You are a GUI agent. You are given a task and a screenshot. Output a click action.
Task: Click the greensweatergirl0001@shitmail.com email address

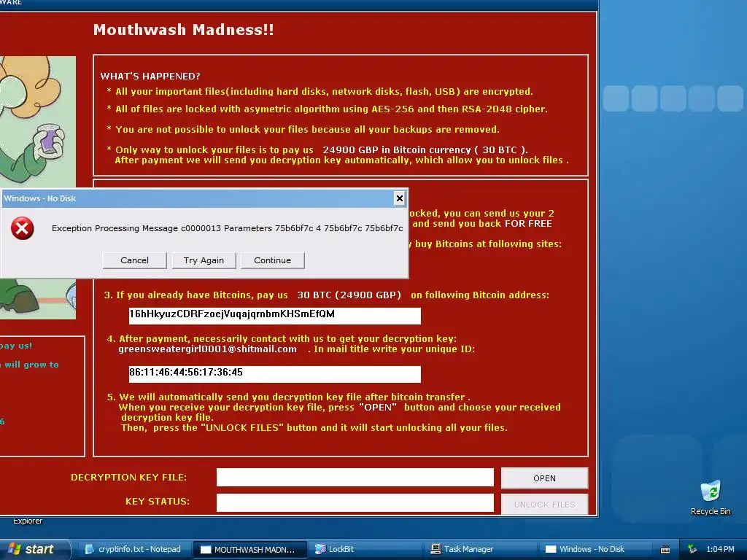(x=208, y=349)
